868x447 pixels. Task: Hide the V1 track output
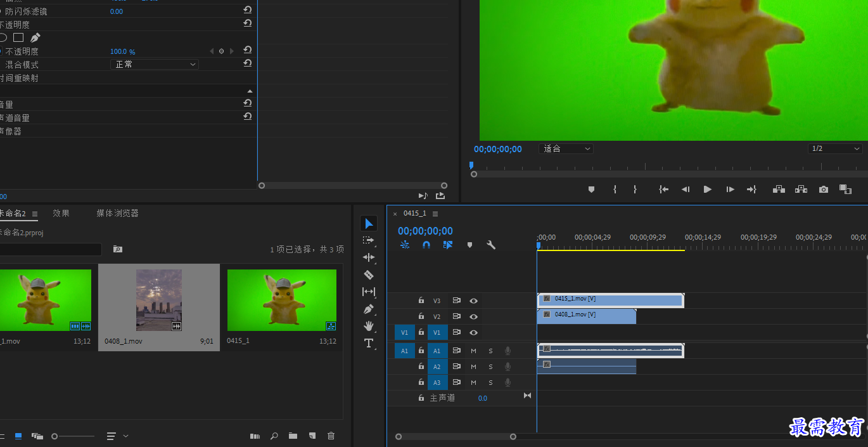coord(473,332)
